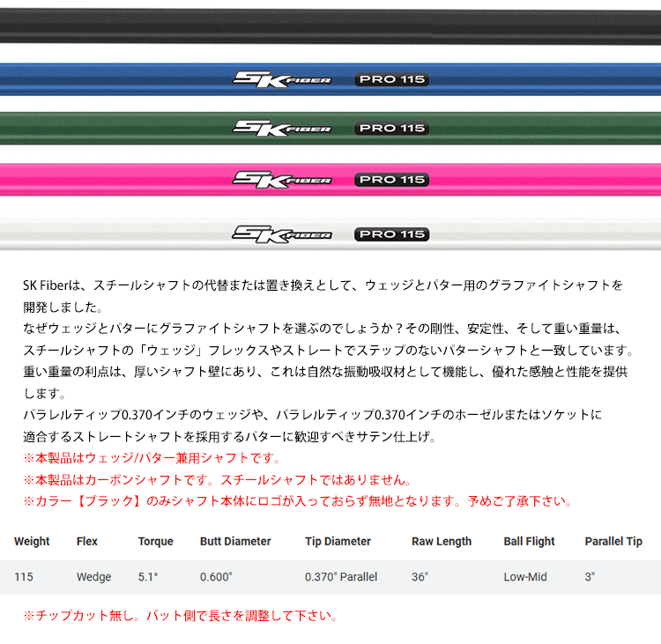Click the PRO 115 badge on blue shaft
The width and height of the screenshot is (661, 644).
click(x=392, y=79)
